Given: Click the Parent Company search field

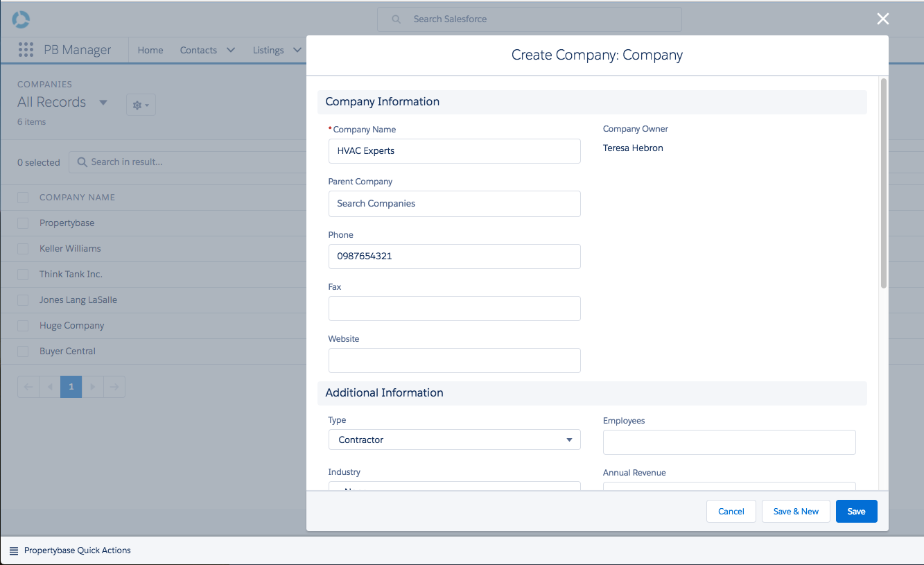Looking at the screenshot, I should click(455, 204).
